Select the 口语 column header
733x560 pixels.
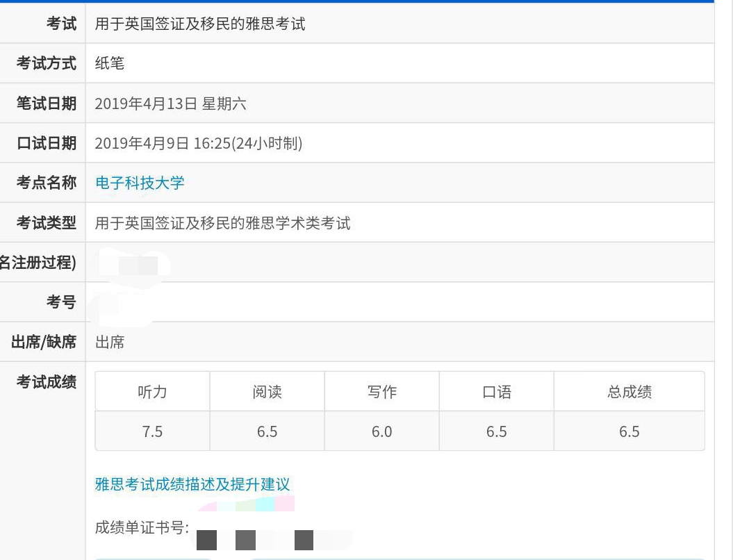click(496, 392)
